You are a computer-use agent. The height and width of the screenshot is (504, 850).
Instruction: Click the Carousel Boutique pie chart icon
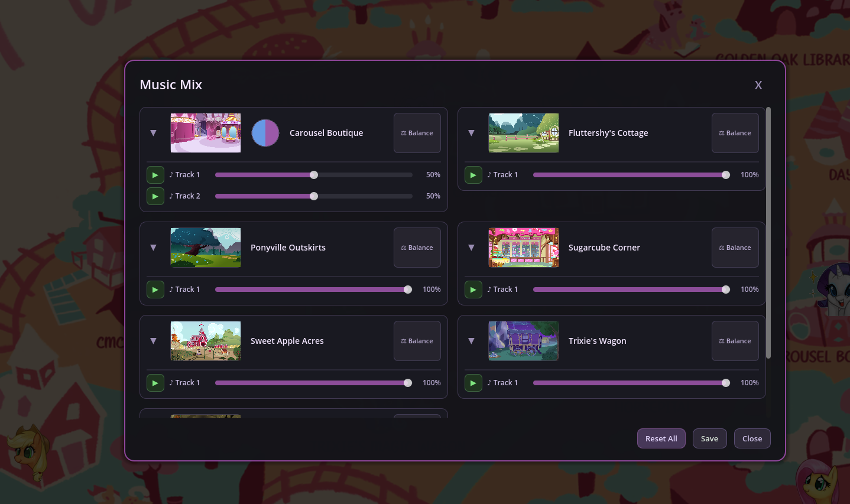(265, 133)
